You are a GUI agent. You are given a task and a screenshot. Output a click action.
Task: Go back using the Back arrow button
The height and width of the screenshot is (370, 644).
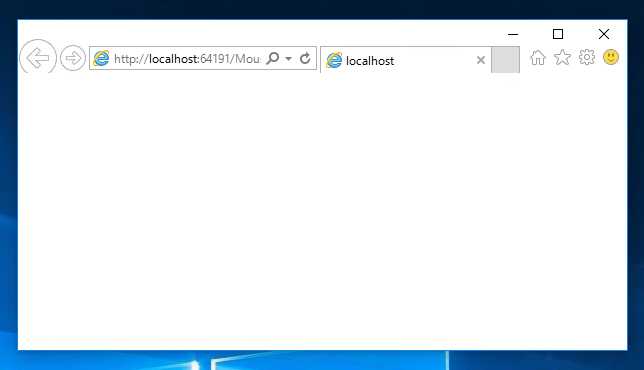click(x=38, y=58)
